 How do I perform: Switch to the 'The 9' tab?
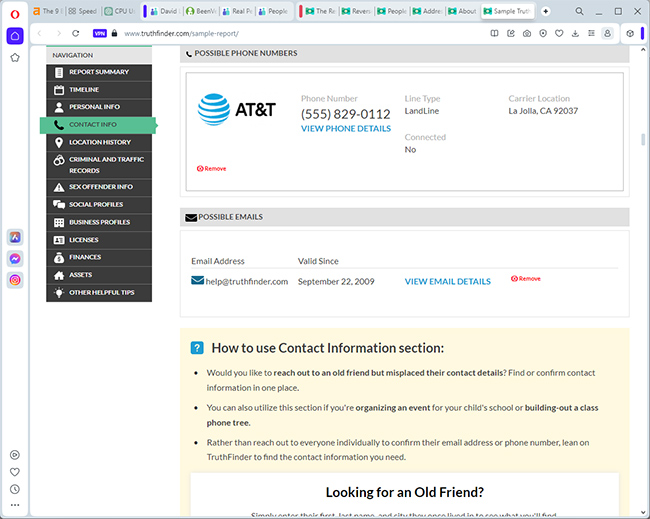pos(48,11)
